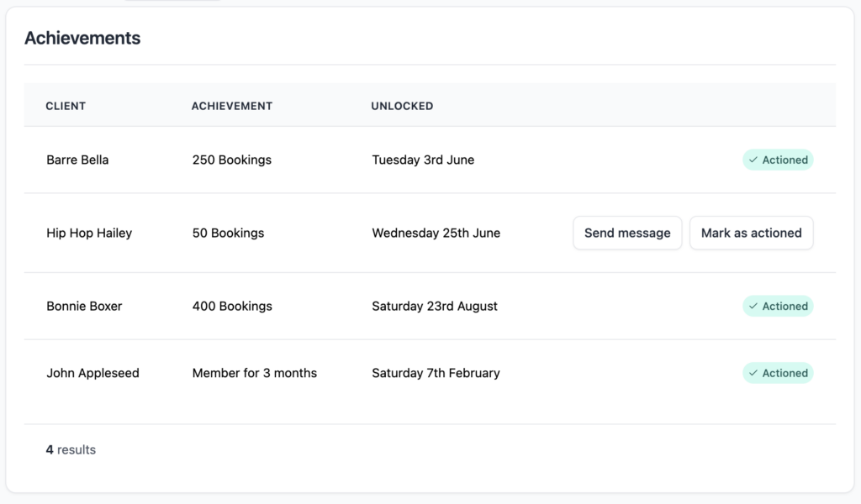Viewport: 861px width, 504px height.
Task: Click the checkmark icon in Barre Bella's Actioned badge
Action: tap(753, 160)
